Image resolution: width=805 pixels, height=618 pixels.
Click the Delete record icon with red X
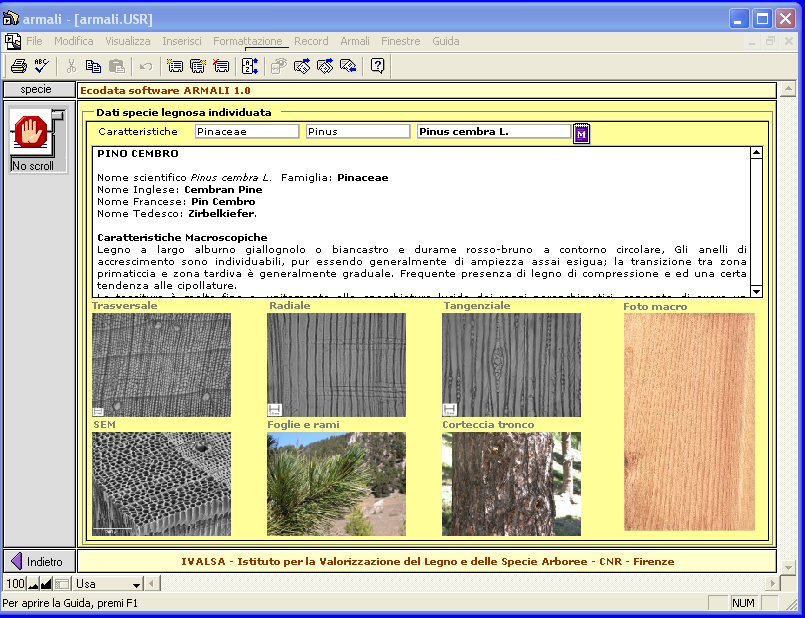click(221, 66)
